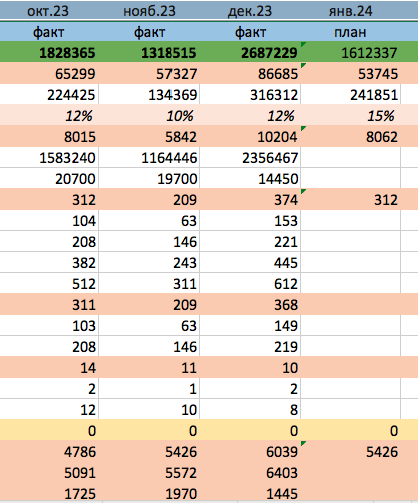
Task: Click the cell with value 1970
Action: 149,493
